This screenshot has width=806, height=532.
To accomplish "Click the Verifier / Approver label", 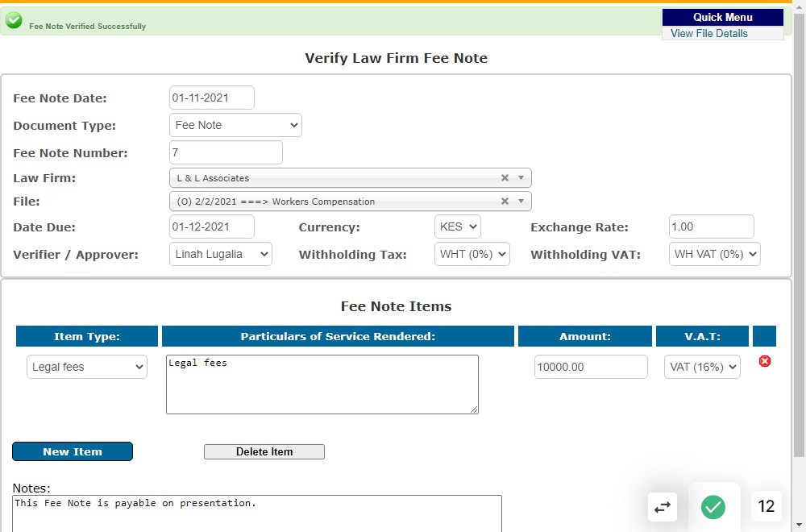I will tap(76, 255).
